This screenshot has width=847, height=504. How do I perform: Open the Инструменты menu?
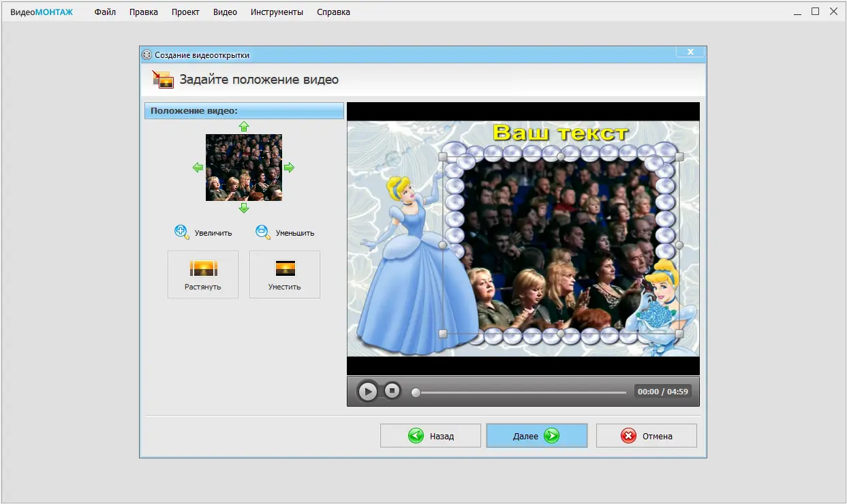pyautogui.click(x=277, y=12)
